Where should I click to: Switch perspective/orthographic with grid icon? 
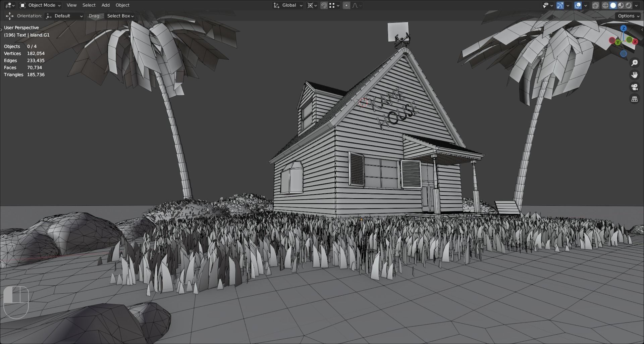coord(634,99)
